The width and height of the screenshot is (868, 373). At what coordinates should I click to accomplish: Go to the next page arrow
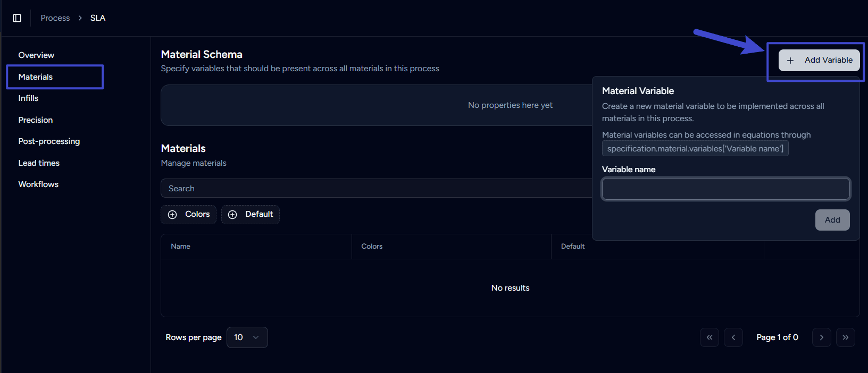click(821, 337)
